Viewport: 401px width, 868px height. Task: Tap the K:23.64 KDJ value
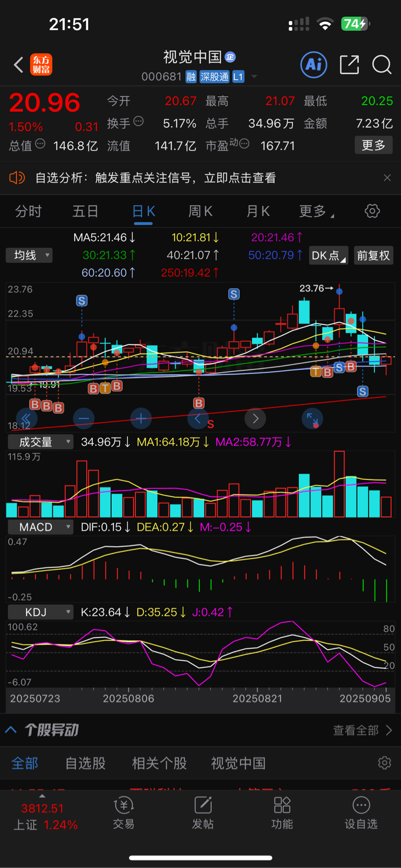[105, 612]
